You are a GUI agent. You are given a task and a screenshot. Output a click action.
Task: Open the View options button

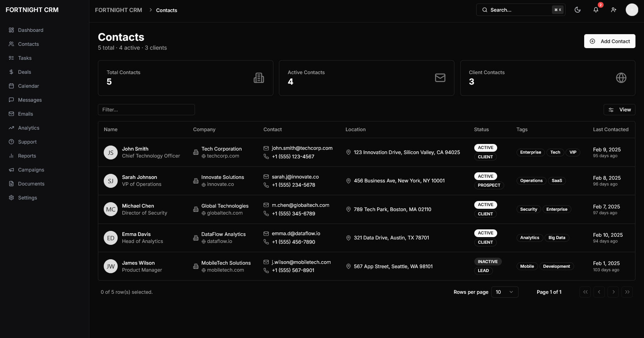click(619, 110)
